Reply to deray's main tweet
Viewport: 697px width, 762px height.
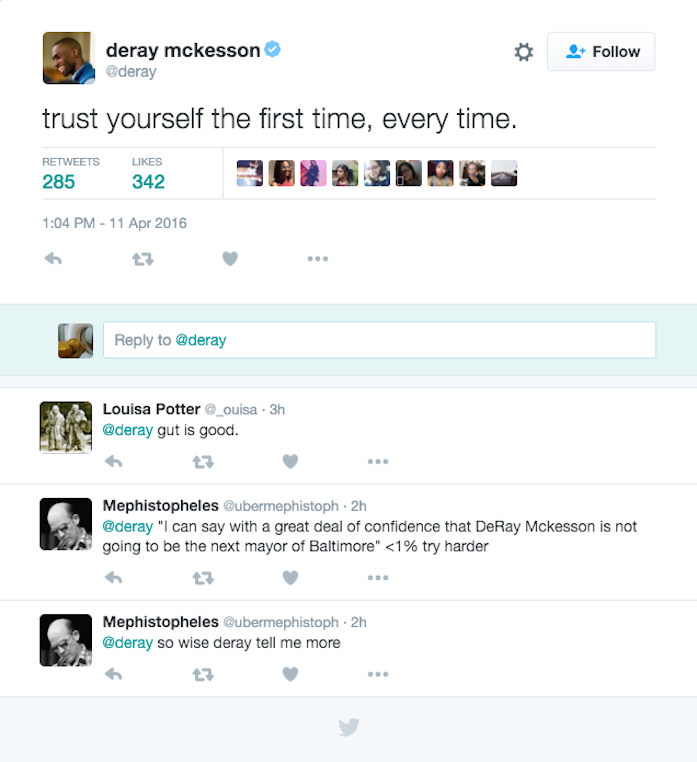tap(54, 259)
